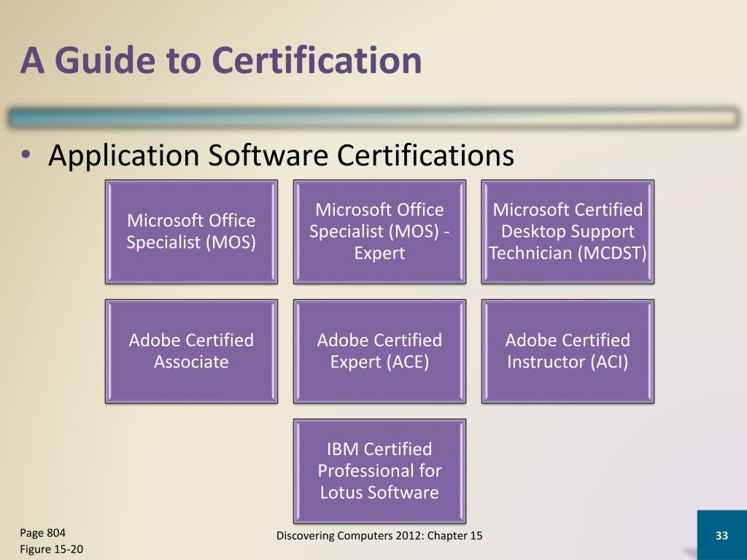This screenshot has width=747, height=560.
Task: Select the word 'Lotus' in the IBM box
Action: (x=341, y=492)
